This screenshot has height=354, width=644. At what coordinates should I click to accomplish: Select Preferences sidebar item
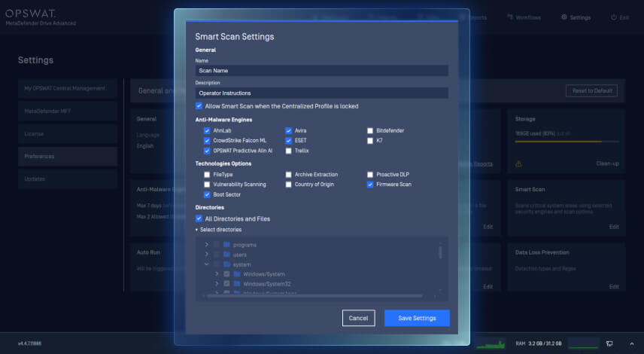click(x=68, y=156)
